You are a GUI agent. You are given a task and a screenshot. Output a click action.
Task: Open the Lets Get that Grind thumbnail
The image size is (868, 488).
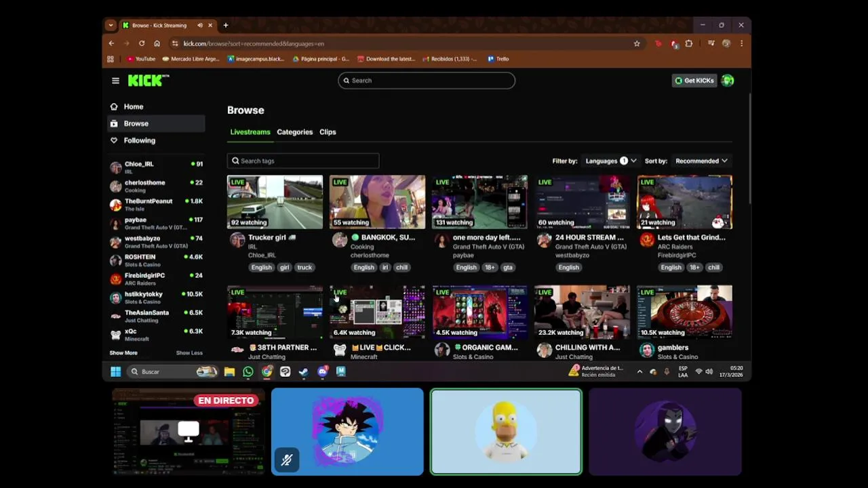[x=684, y=202]
